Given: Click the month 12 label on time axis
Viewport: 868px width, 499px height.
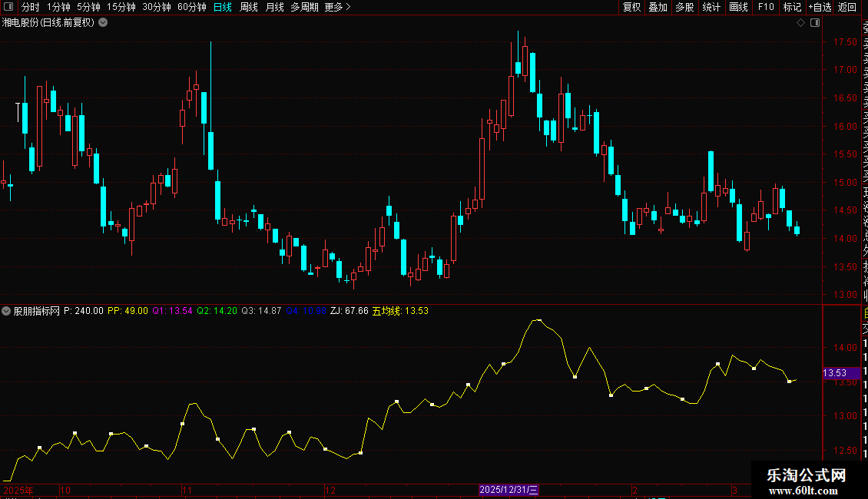Looking at the screenshot, I should pos(330,490).
